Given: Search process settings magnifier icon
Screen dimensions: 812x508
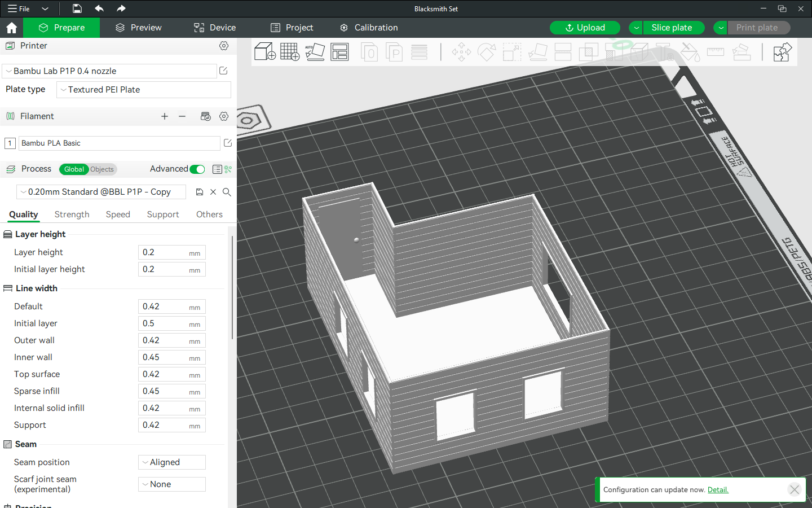Looking at the screenshot, I should click(x=227, y=192).
